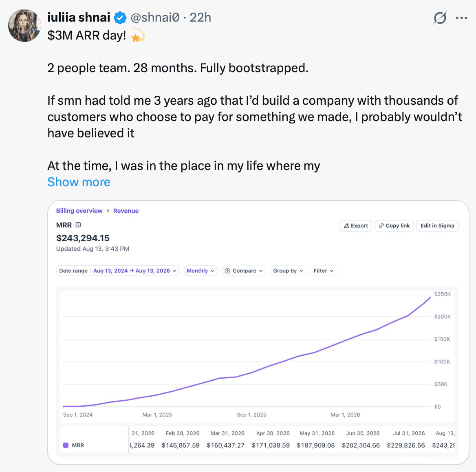Open the Group by dropdown
This screenshot has width=476, height=472.
289,271
